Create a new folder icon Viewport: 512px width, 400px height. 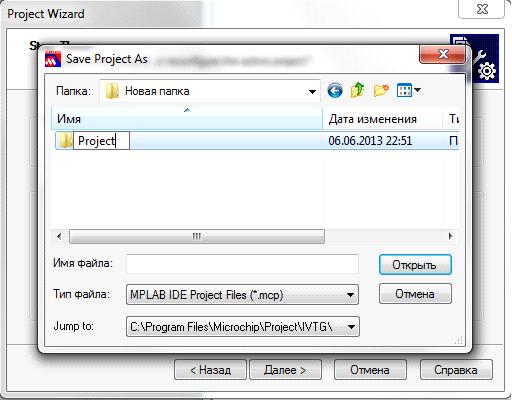(x=381, y=90)
